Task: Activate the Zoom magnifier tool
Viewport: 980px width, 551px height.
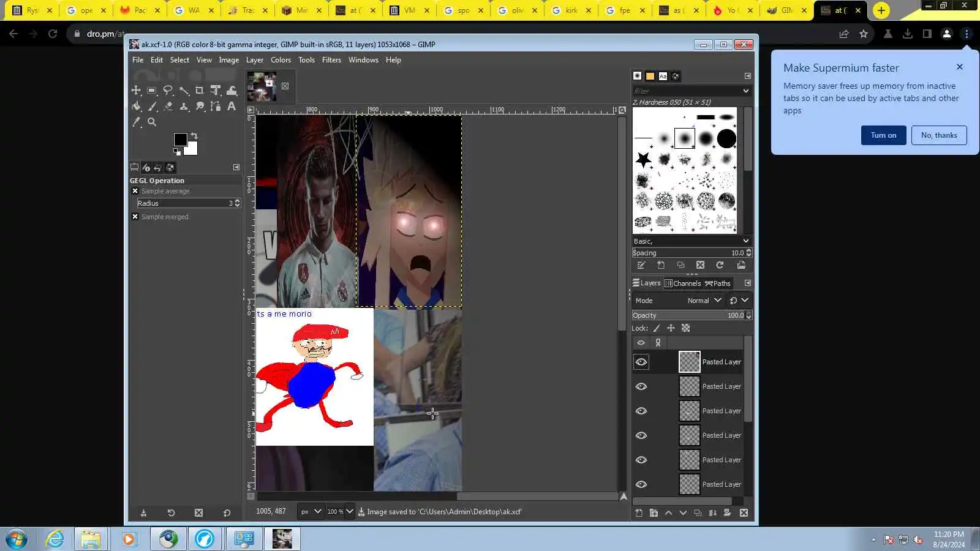Action: (152, 122)
